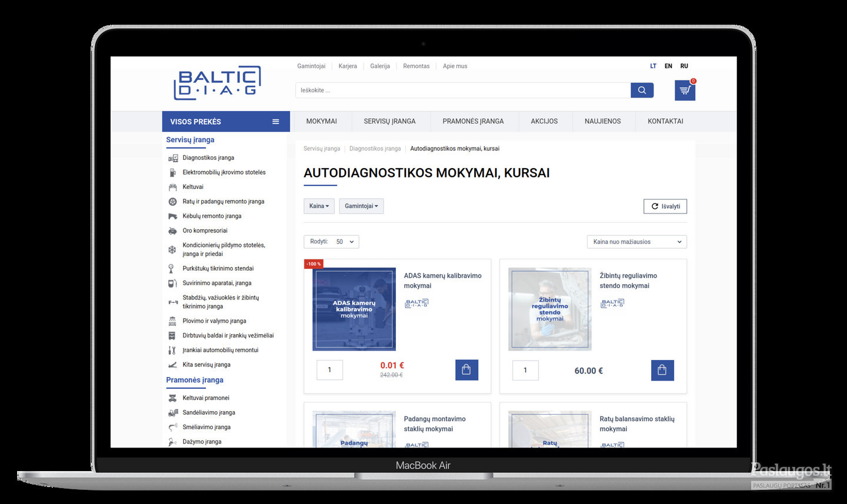Click the Dažymo įranga icon
This screenshot has height=504, width=847.
pos(172,442)
